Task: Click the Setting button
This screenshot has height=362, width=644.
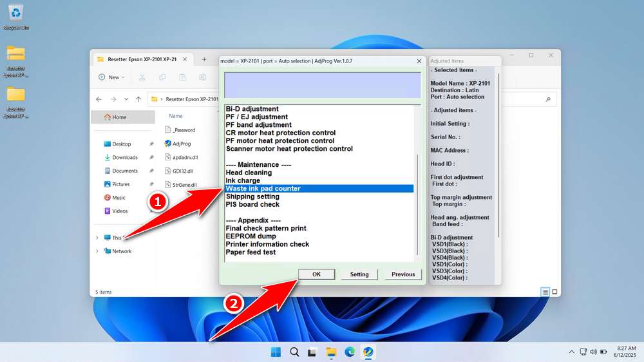Action: click(359, 274)
